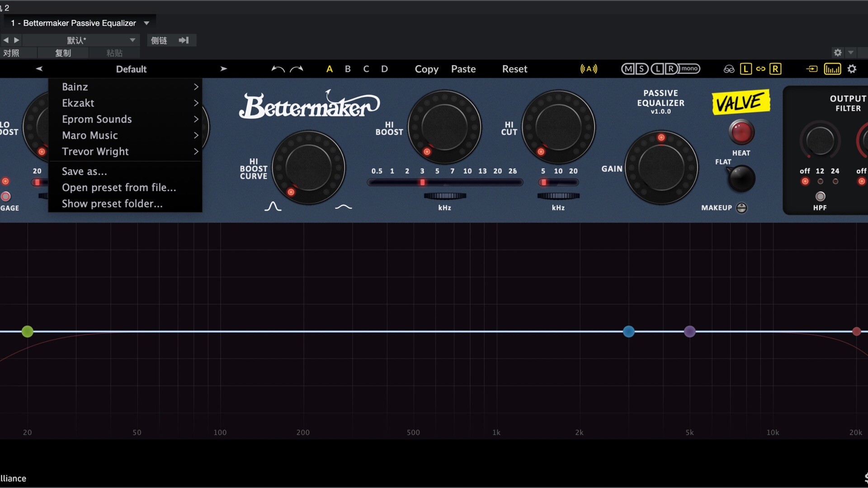Image resolution: width=868 pixels, height=488 pixels.
Task: Toggle yellow R channel button
Action: coord(775,69)
